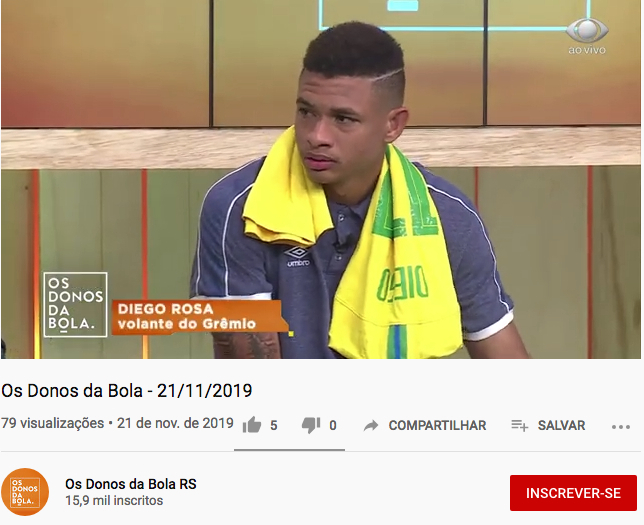
Task: Open the three-dot more actions menu
Action: 621,427
